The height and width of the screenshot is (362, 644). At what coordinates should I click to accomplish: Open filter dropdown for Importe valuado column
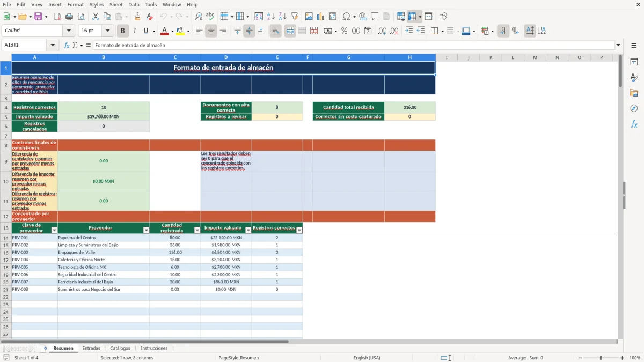pos(248,230)
